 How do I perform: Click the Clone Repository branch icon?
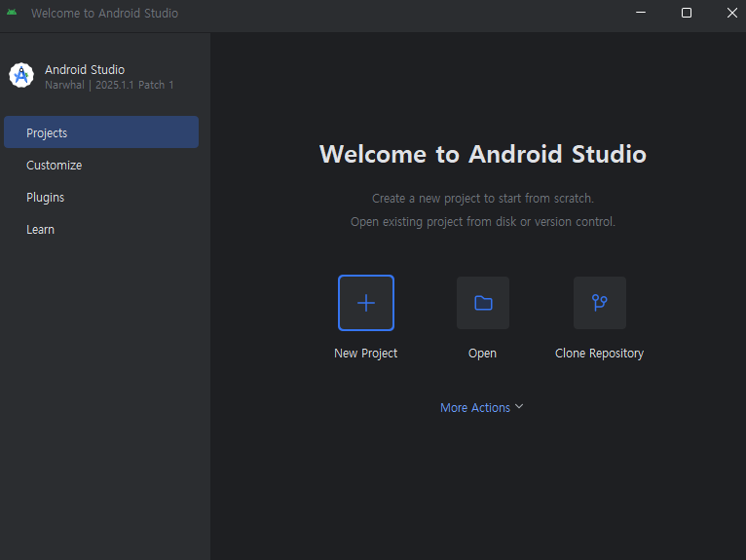click(x=600, y=303)
